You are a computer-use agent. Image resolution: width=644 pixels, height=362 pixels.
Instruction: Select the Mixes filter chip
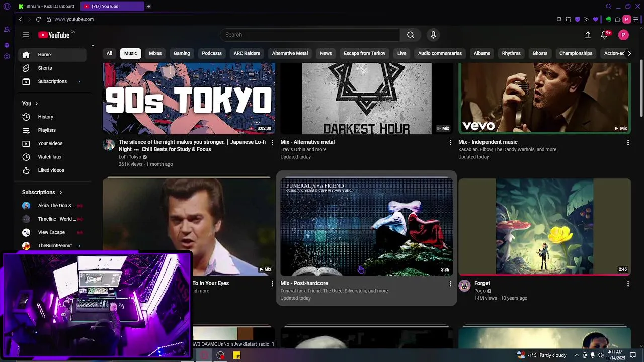click(155, 53)
